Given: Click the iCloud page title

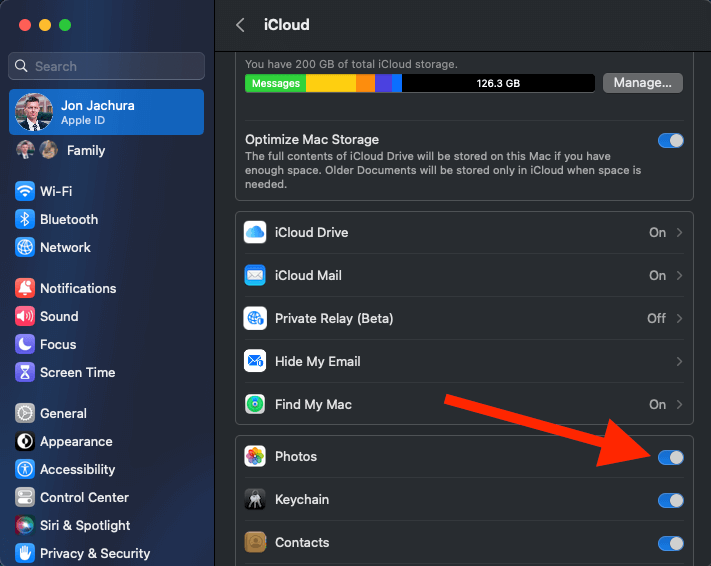Looking at the screenshot, I should click(x=287, y=25).
